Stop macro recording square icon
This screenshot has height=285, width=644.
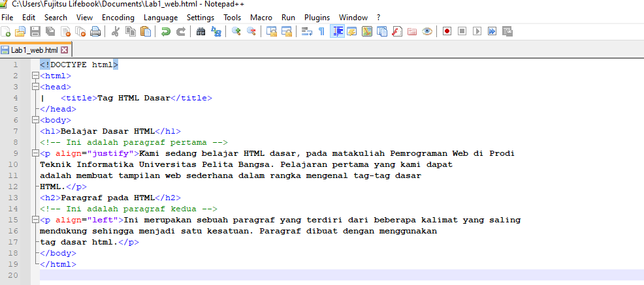click(x=462, y=31)
